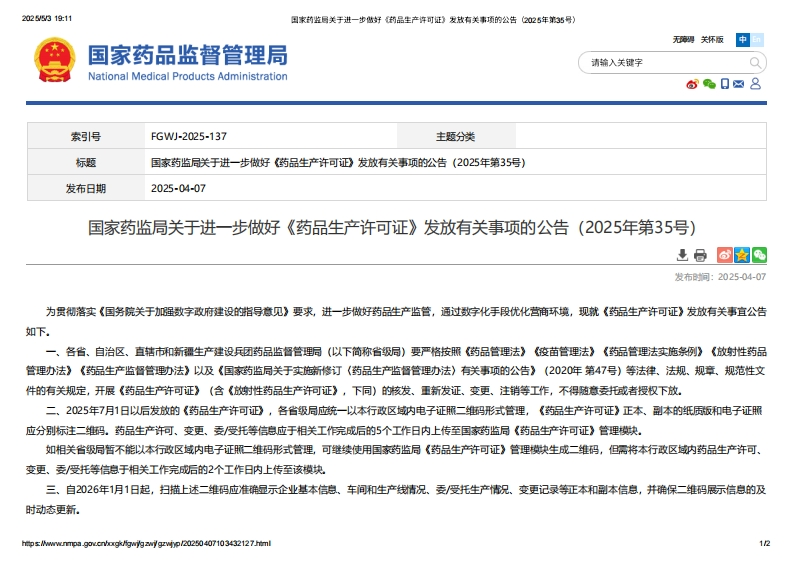Share article via red Weibo button
Screen dimensions: 793x561
coord(725,255)
